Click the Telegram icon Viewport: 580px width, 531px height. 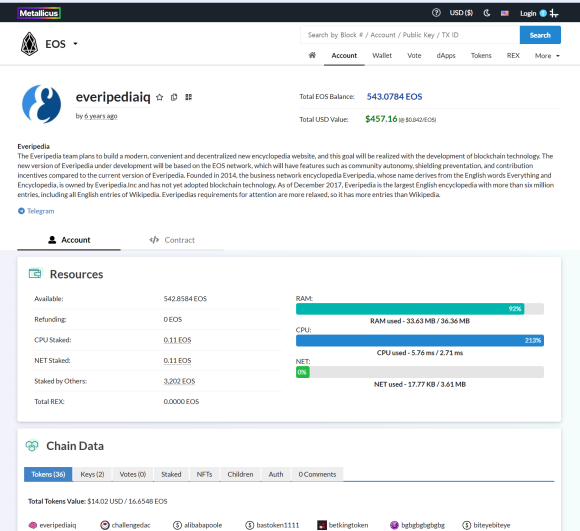point(21,211)
